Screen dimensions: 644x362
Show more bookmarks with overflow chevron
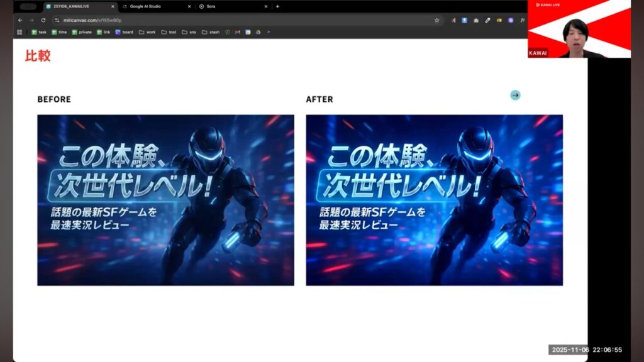tap(269, 32)
